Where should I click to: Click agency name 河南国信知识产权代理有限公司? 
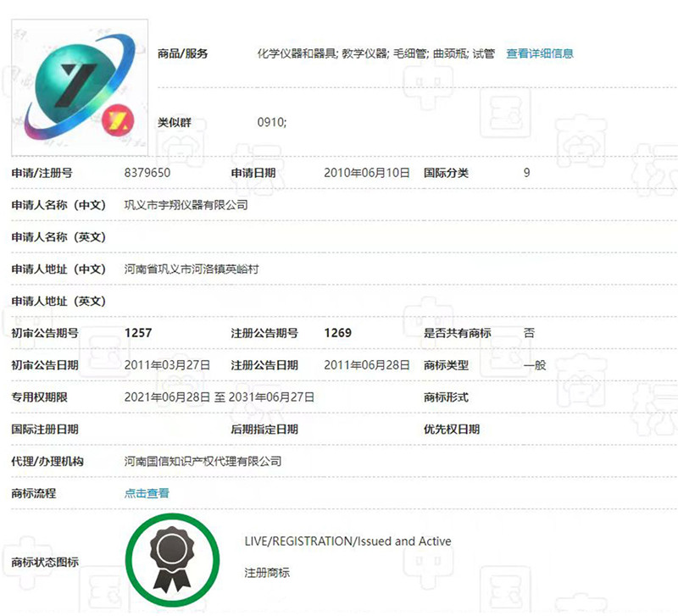coord(203,461)
